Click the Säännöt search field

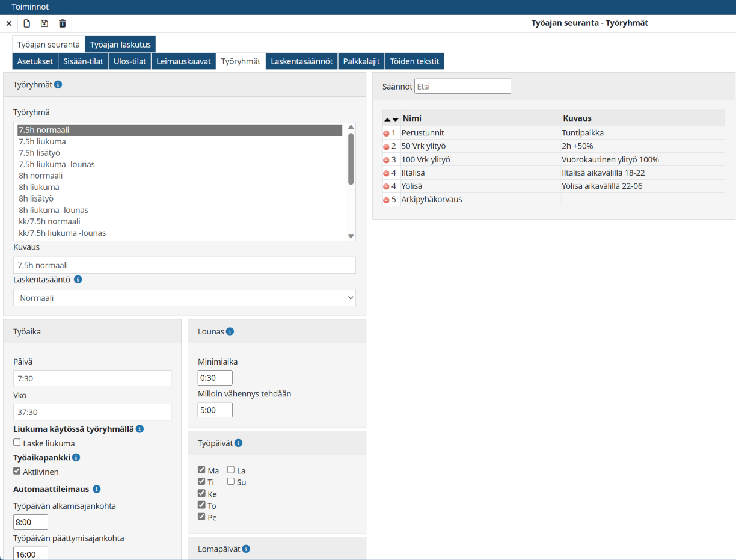[462, 87]
